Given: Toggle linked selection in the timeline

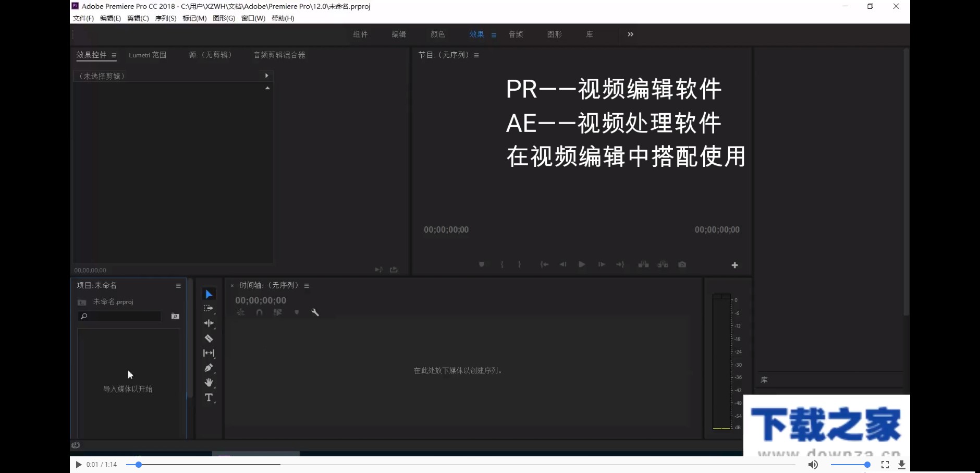Looking at the screenshot, I should 278,312.
